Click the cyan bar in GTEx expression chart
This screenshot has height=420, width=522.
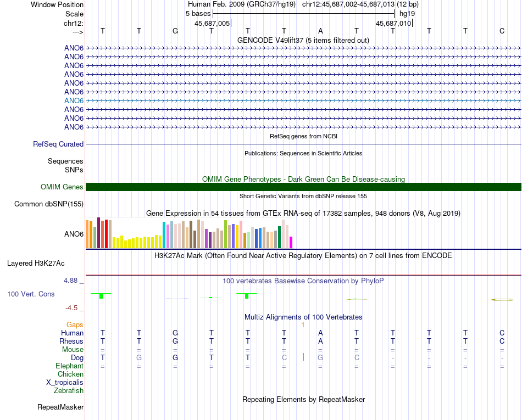164,235
